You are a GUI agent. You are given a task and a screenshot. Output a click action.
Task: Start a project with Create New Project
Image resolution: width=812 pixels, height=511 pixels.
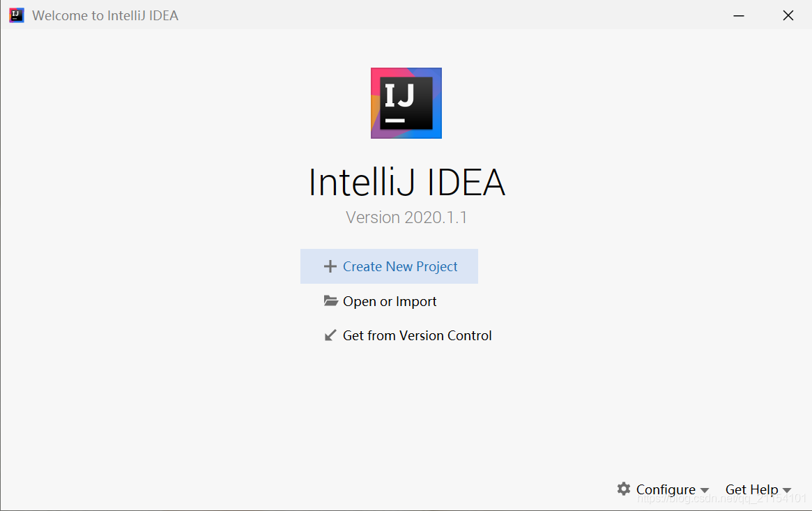pyautogui.click(x=400, y=266)
